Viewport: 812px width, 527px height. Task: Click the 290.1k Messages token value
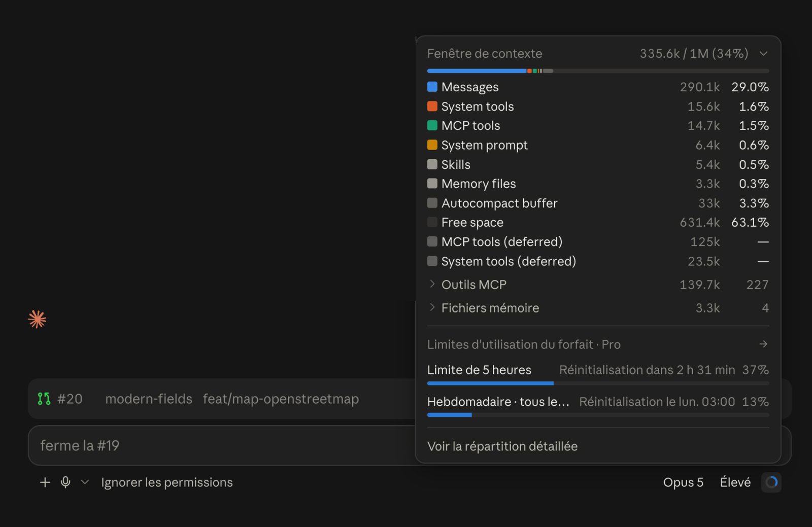click(x=700, y=87)
